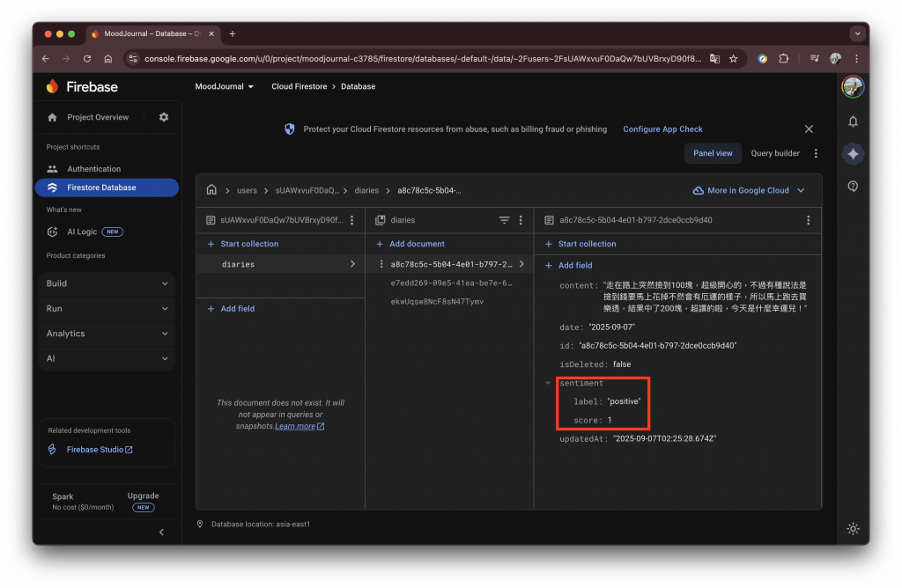The height and width of the screenshot is (588, 902).
Task: Open user document panel options menu
Action: coord(352,220)
